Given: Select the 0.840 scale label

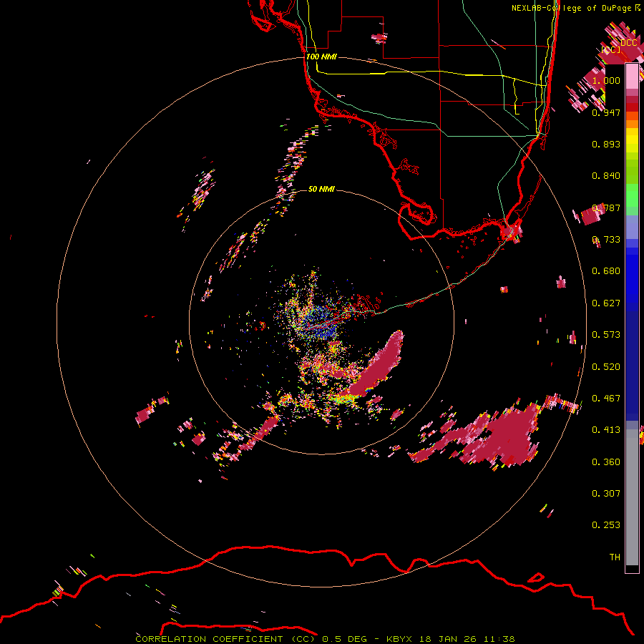Looking at the screenshot, I should coord(606,176).
